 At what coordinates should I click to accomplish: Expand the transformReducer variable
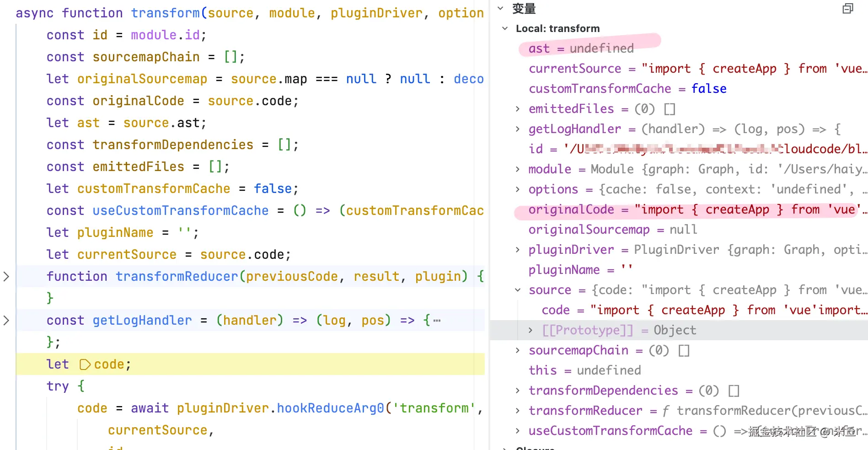[x=517, y=411]
